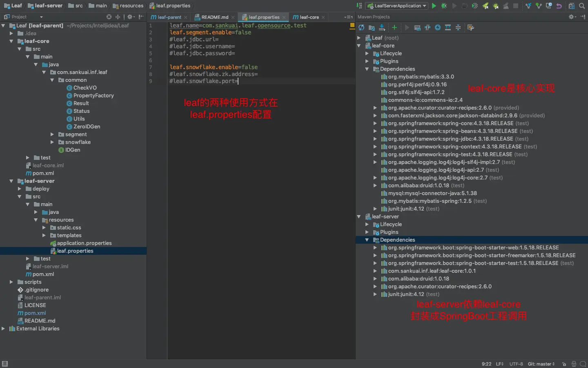Expand External Libraries node

3,329
